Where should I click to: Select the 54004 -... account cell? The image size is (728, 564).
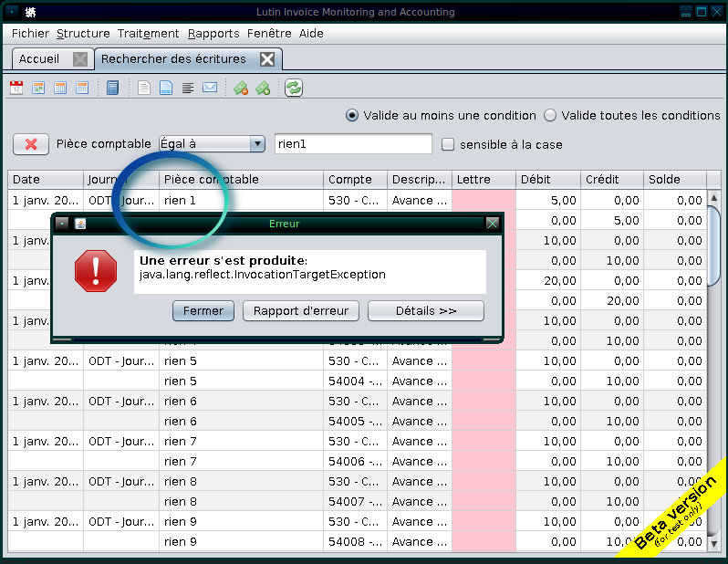(x=355, y=381)
